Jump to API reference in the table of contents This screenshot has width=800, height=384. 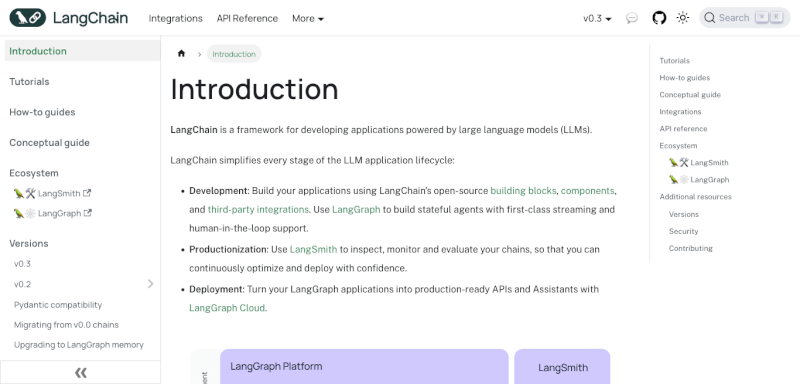[x=683, y=129]
